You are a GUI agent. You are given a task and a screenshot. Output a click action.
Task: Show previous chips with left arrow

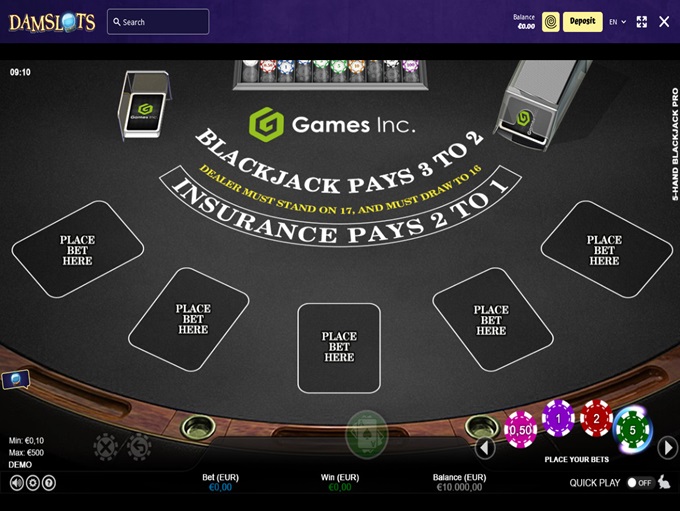(x=485, y=447)
